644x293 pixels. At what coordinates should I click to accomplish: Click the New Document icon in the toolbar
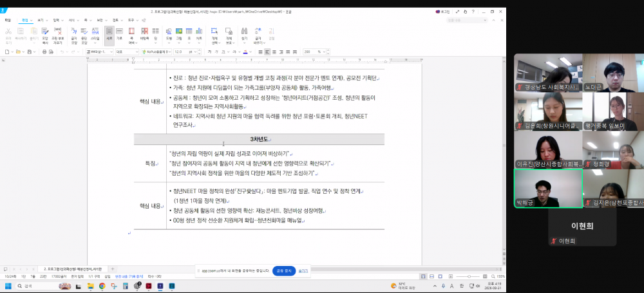[x=6, y=52]
